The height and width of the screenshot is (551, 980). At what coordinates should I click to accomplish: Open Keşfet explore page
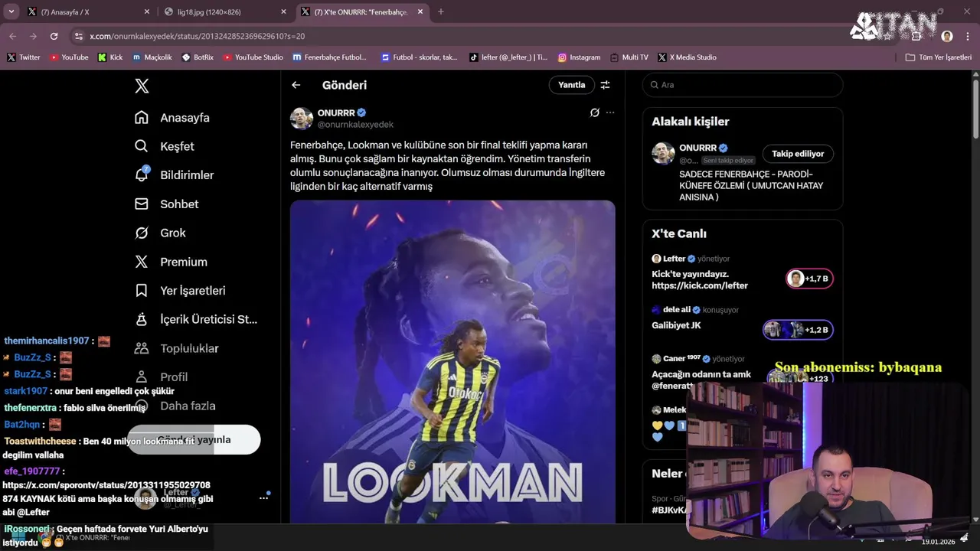[x=165, y=146]
